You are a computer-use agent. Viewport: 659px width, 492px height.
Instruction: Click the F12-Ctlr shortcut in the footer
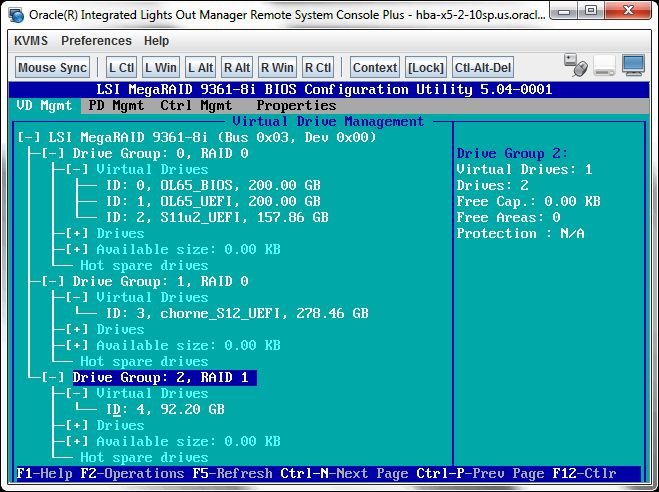[584, 474]
